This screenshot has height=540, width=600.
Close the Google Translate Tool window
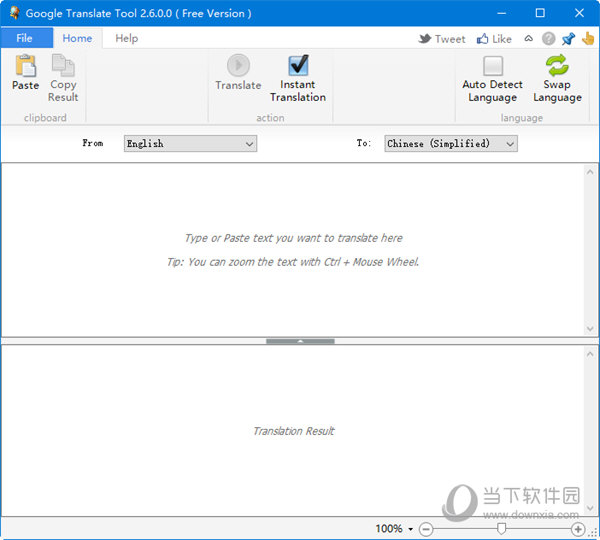pyautogui.click(x=579, y=13)
